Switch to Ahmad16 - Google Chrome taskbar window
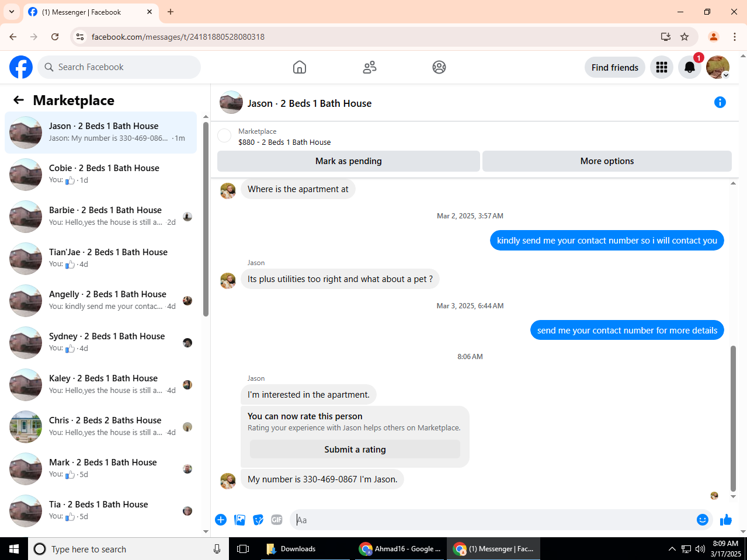This screenshot has height=560, width=747. (400, 549)
